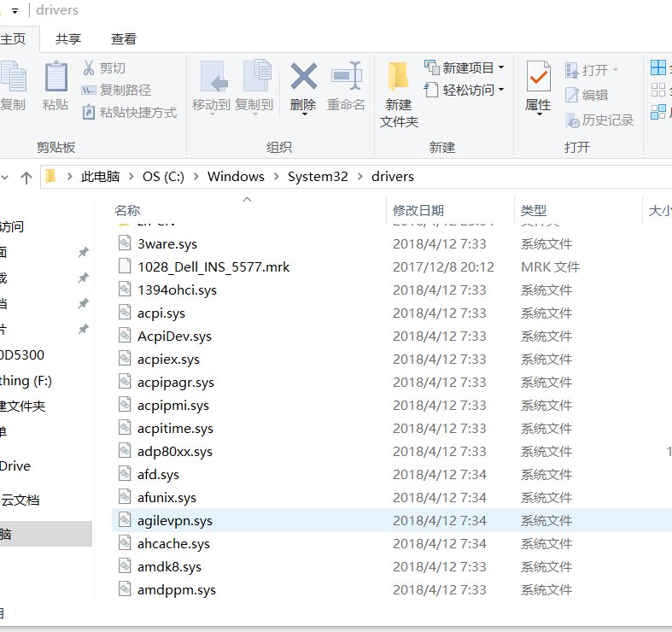
Task: Click Windows in the address path
Action: point(236,176)
